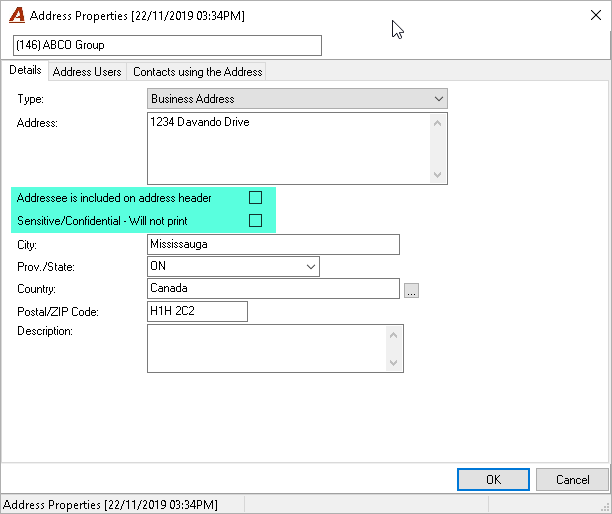This screenshot has width=612, height=514.
Task: Click the Country: label
Action: [x=36, y=289]
